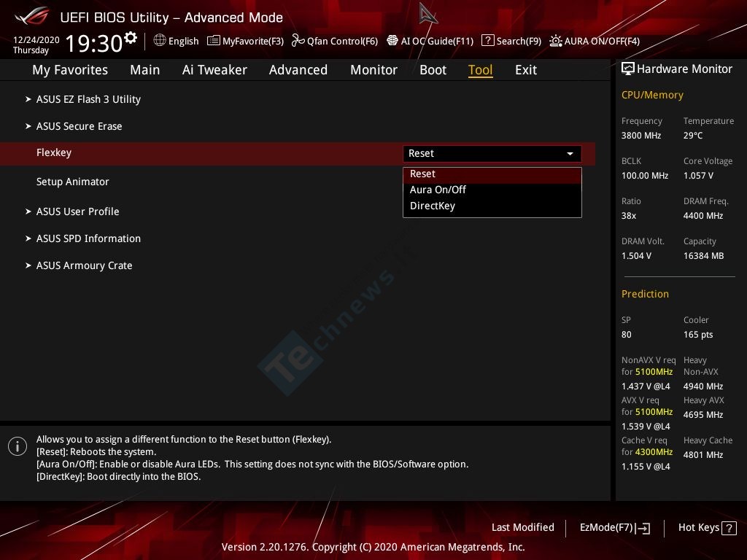Click the AURA light icon

point(555,41)
